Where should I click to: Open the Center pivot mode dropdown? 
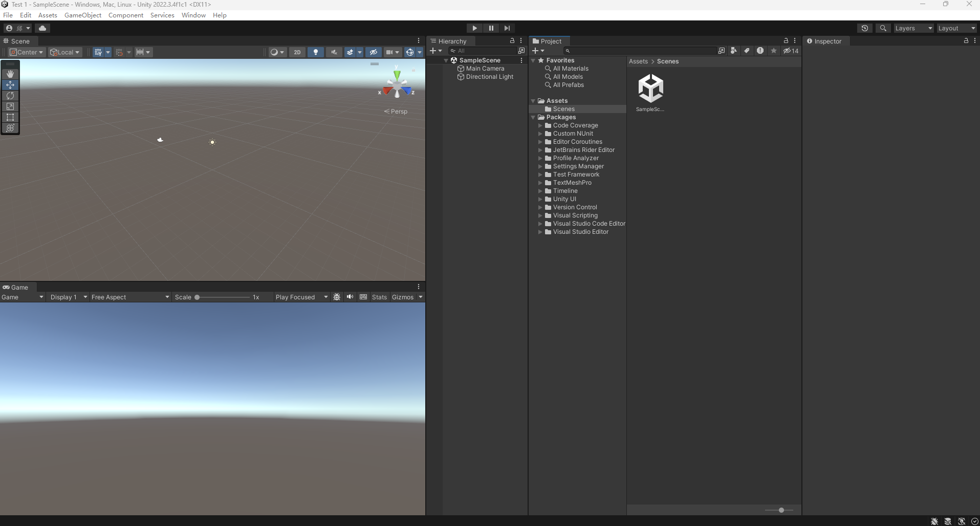click(27, 52)
